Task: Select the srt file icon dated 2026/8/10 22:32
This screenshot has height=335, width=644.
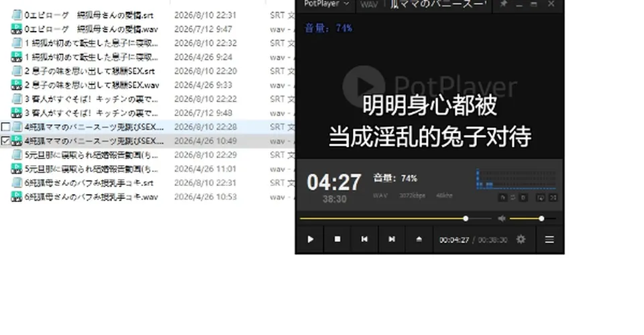Action: 16,43
